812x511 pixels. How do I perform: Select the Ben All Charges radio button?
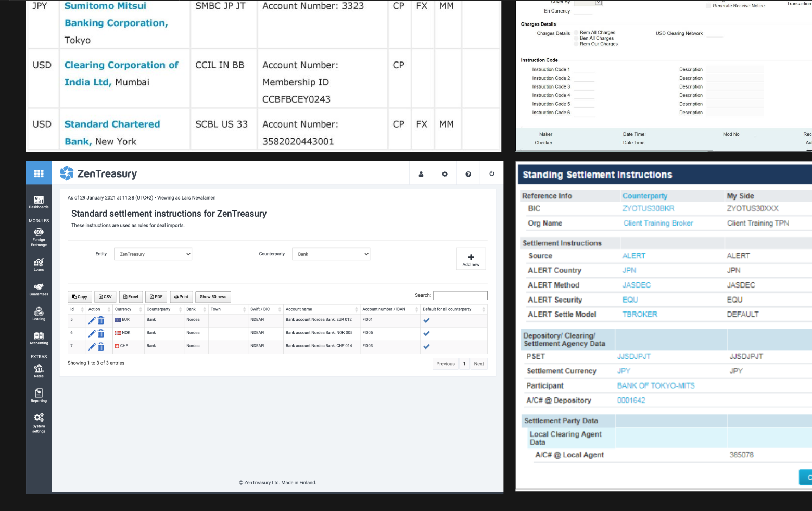pyautogui.click(x=576, y=39)
